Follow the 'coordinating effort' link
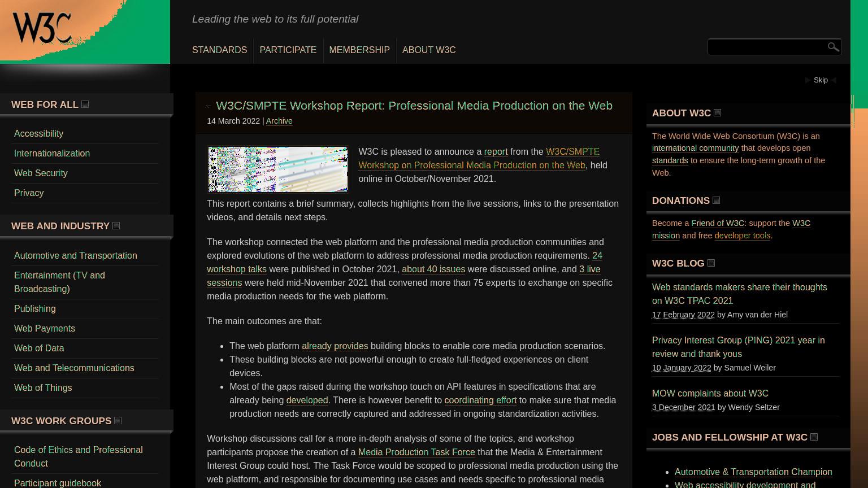Viewport: 868px width, 488px height. [480, 400]
